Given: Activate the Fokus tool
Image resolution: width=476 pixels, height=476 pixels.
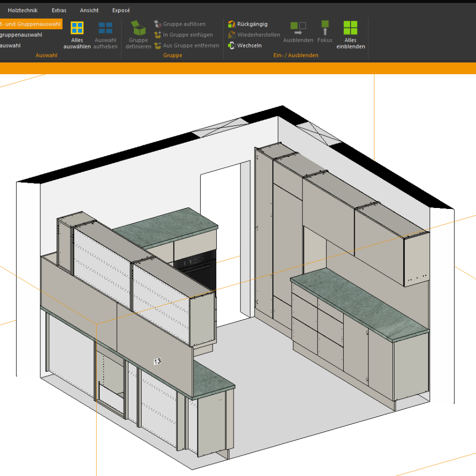Looking at the screenshot, I should click(324, 28).
